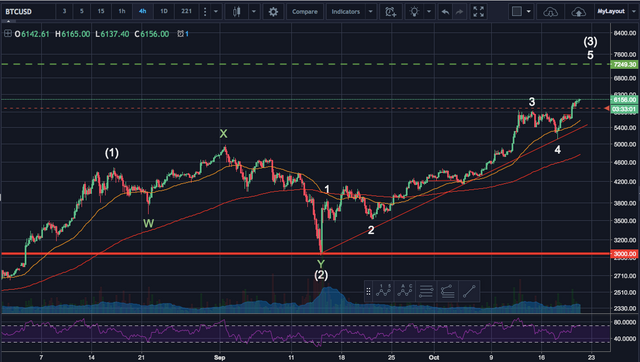Click the candlestick chart style icon

tap(236, 12)
